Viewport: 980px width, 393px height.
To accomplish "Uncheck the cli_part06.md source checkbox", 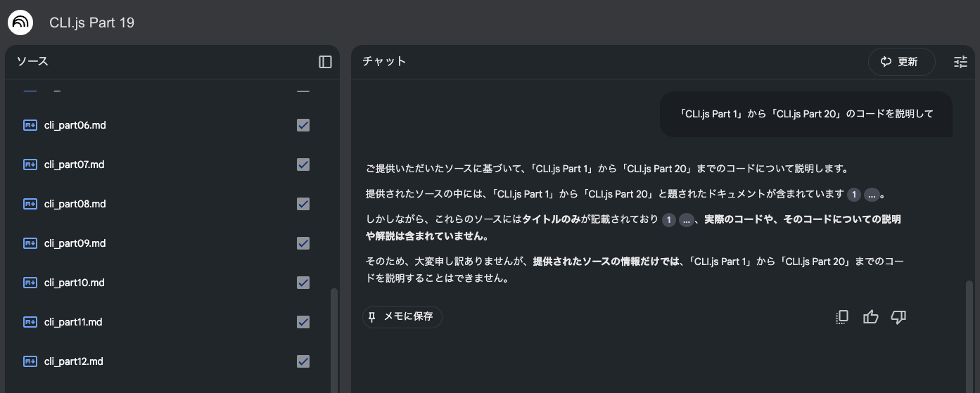I will pos(303,125).
